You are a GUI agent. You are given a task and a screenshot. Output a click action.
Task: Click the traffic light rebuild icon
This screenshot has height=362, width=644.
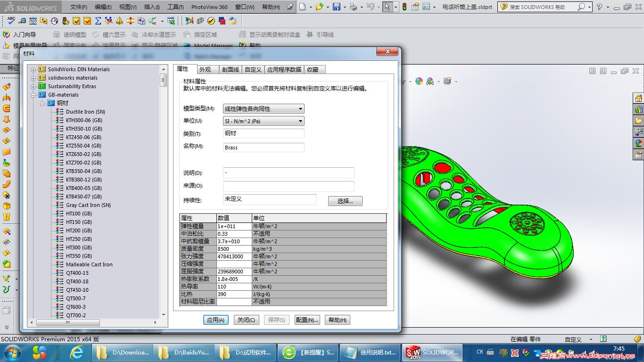point(405,7)
